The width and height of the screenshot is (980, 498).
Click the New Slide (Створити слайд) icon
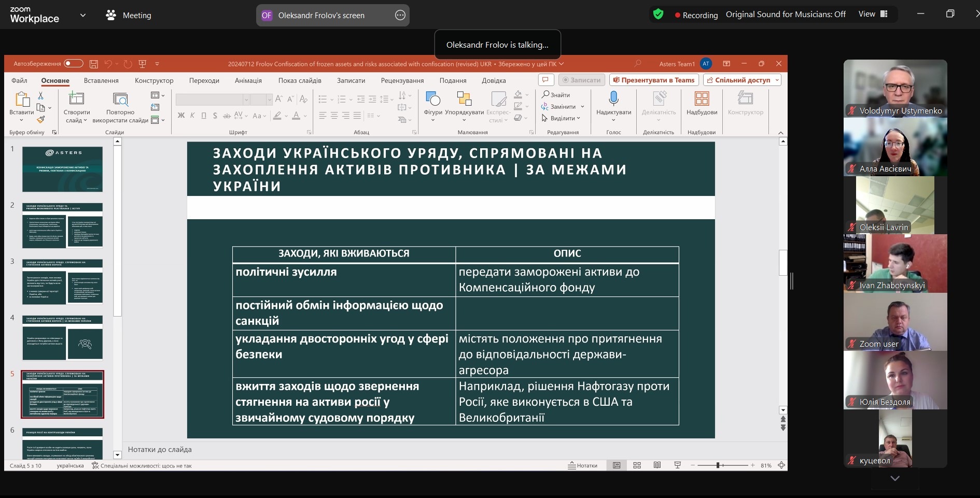[76, 98]
